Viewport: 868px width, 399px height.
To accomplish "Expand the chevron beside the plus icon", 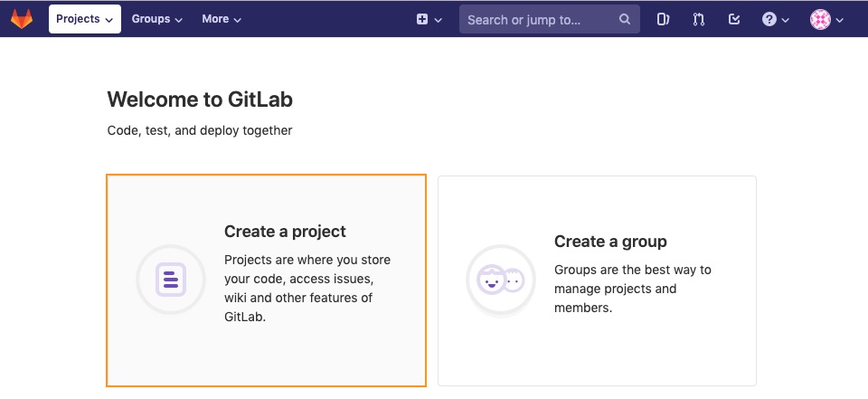I will pyautogui.click(x=438, y=20).
